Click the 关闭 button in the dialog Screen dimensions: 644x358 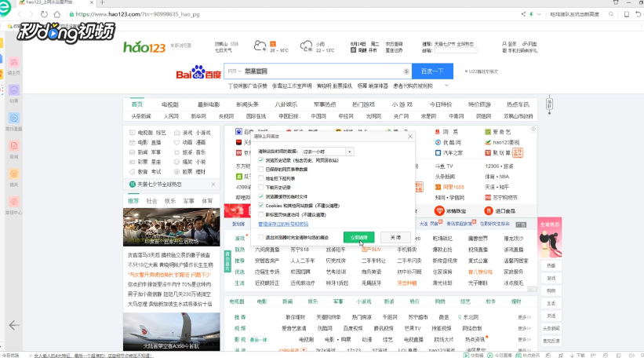395,238
